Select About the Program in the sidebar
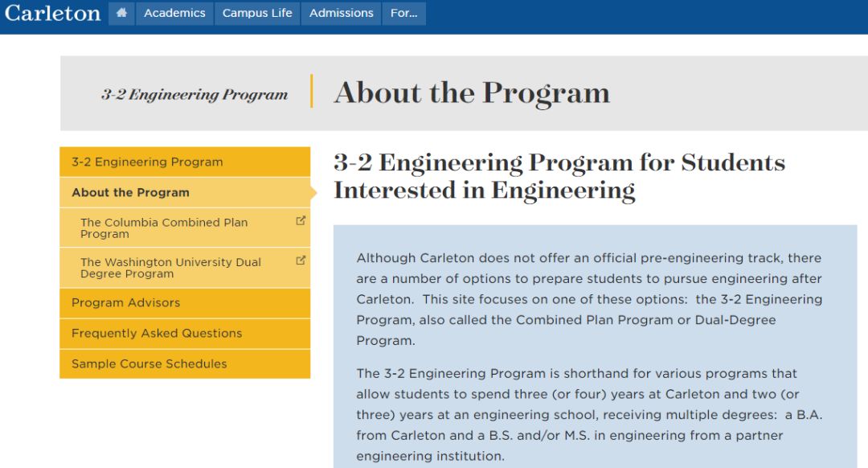Image resolution: width=868 pixels, height=468 pixels. [130, 192]
